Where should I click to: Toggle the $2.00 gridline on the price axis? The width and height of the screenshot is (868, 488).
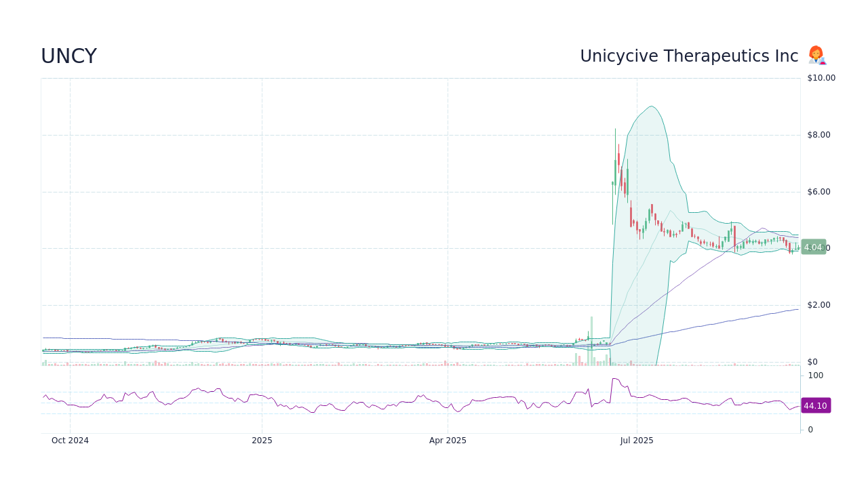(820, 305)
